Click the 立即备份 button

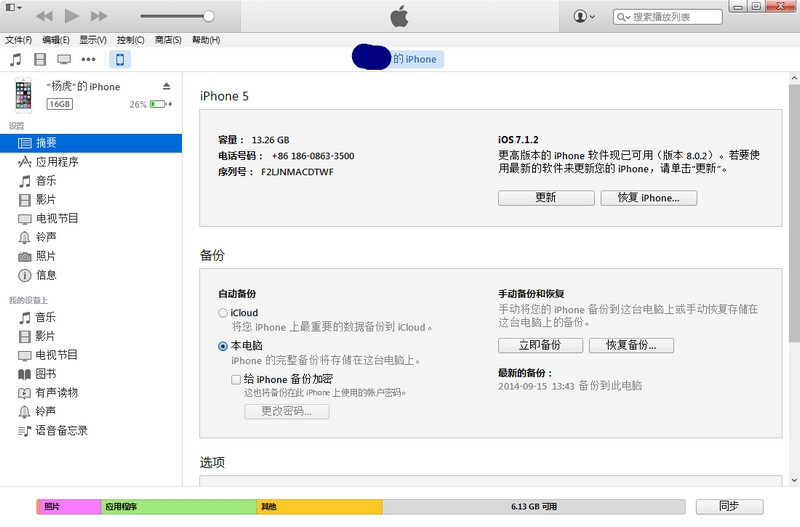click(540, 345)
